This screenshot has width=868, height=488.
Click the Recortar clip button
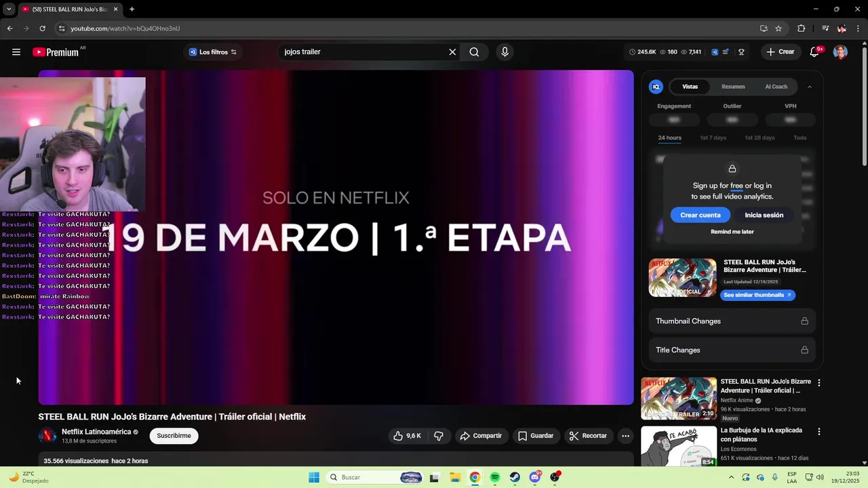coord(588,436)
